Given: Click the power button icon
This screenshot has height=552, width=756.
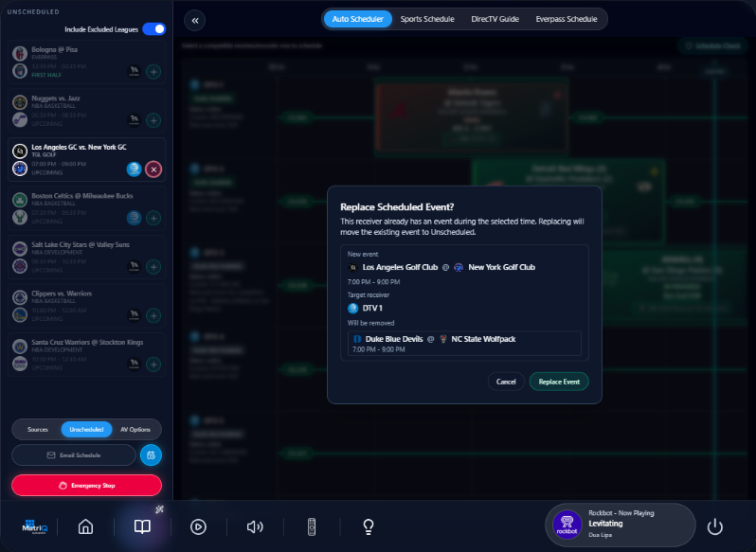Looking at the screenshot, I should pos(715,527).
